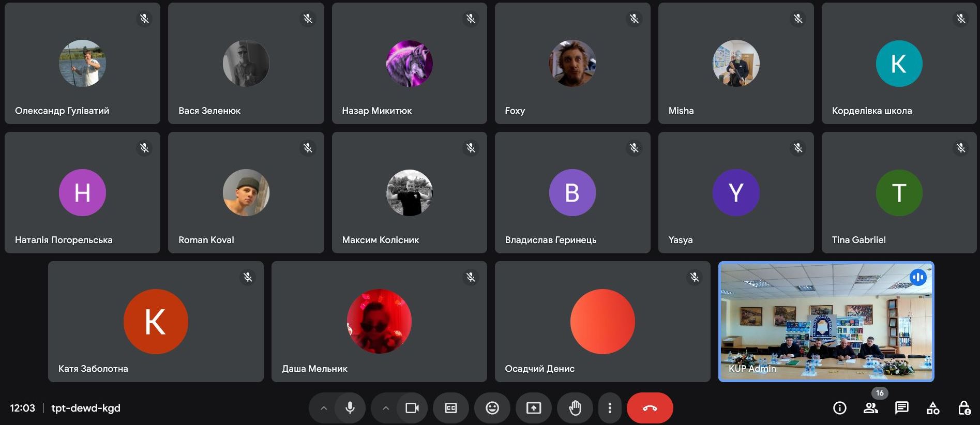Open meeting details info icon

click(x=840, y=408)
